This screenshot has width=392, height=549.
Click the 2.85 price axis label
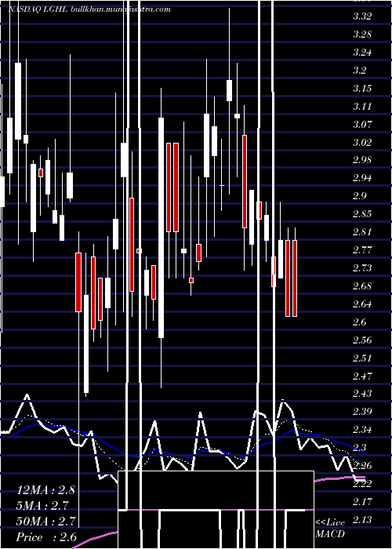[362, 214]
